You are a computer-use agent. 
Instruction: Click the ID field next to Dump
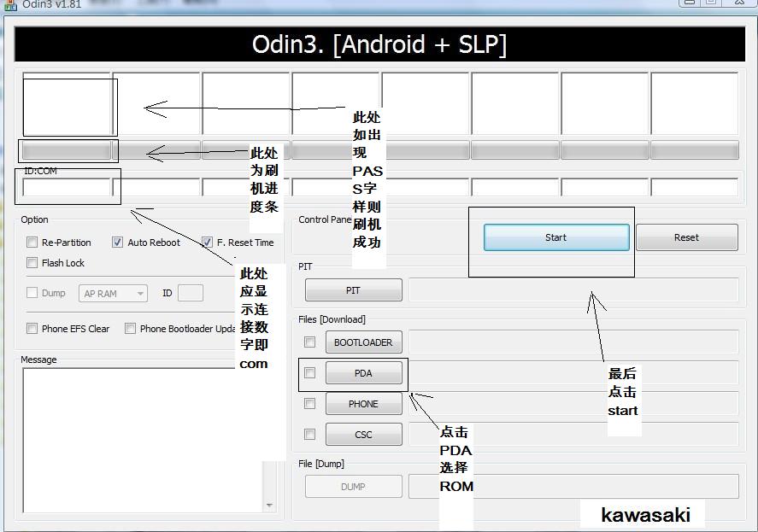click(x=191, y=293)
